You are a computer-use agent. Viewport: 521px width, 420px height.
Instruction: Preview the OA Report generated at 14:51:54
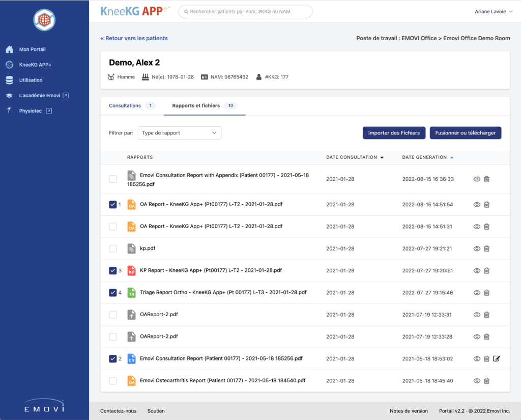tap(477, 205)
